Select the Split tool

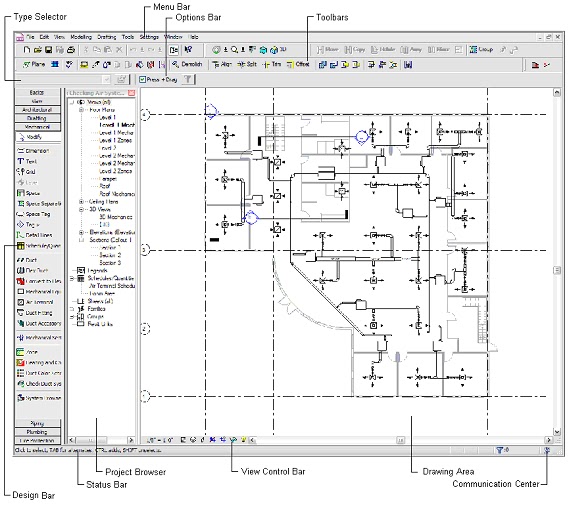click(x=247, y=64)
